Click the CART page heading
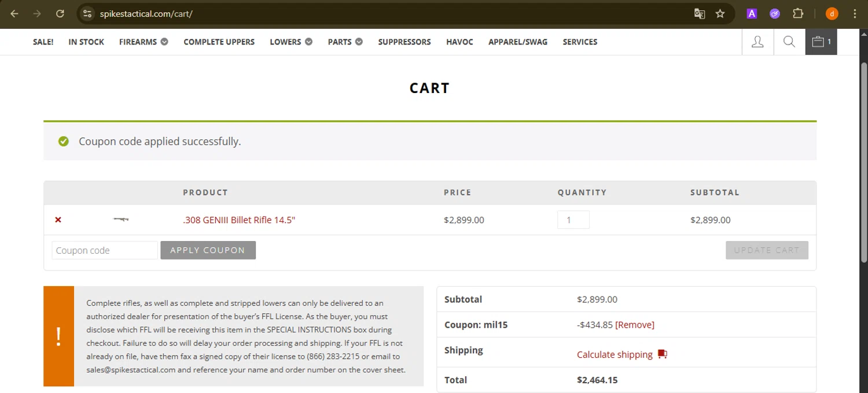868x393 pixels. (429, 88)
